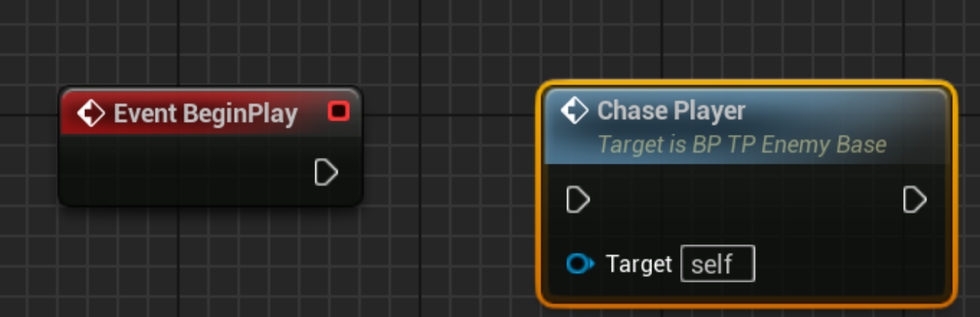Select the Chase Player node title text
980x317 pixels.
tap(671, 111)
